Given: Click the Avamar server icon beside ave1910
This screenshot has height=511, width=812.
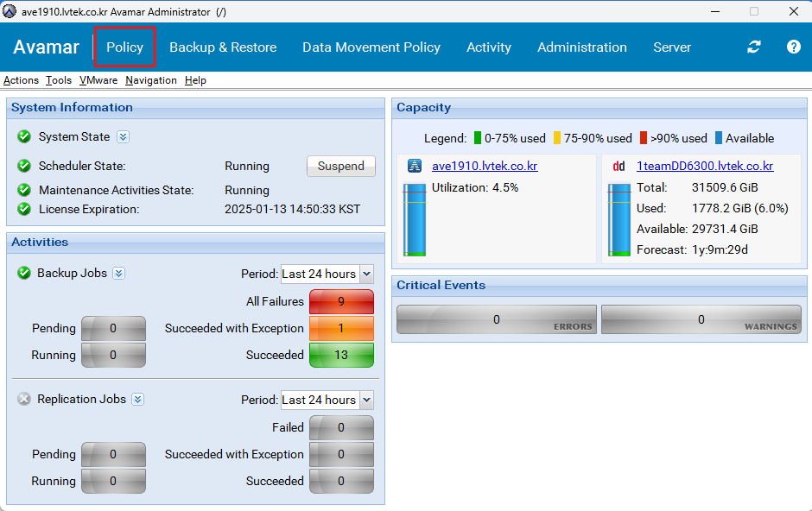Looking at the screenshot, I should (415, 166).
